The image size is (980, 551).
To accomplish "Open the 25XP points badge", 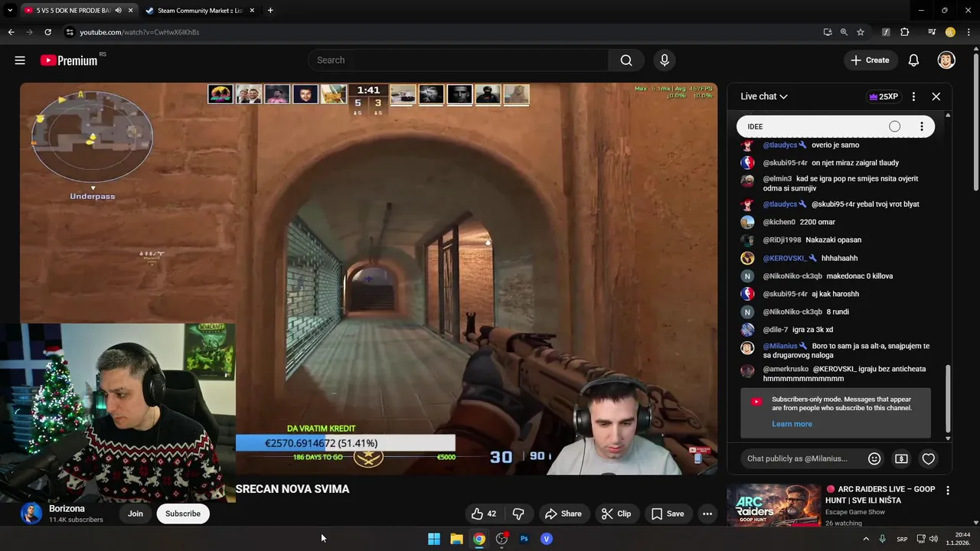I will point(884,96).
